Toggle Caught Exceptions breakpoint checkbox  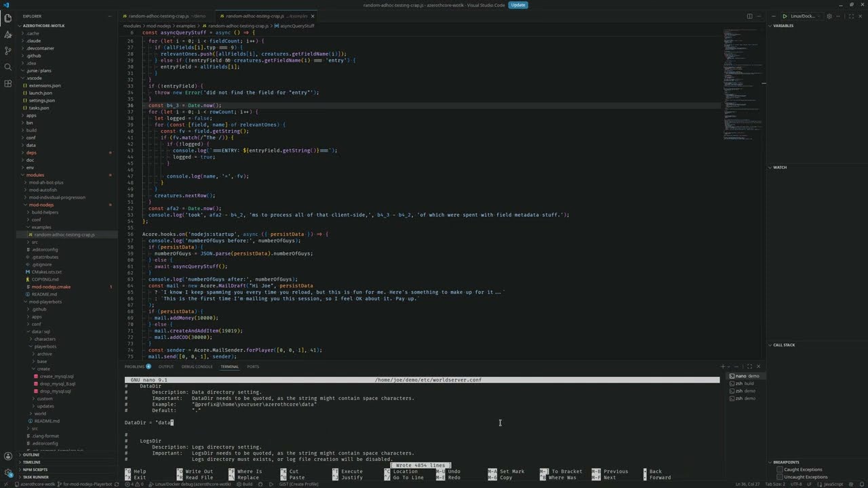point(780,469)
